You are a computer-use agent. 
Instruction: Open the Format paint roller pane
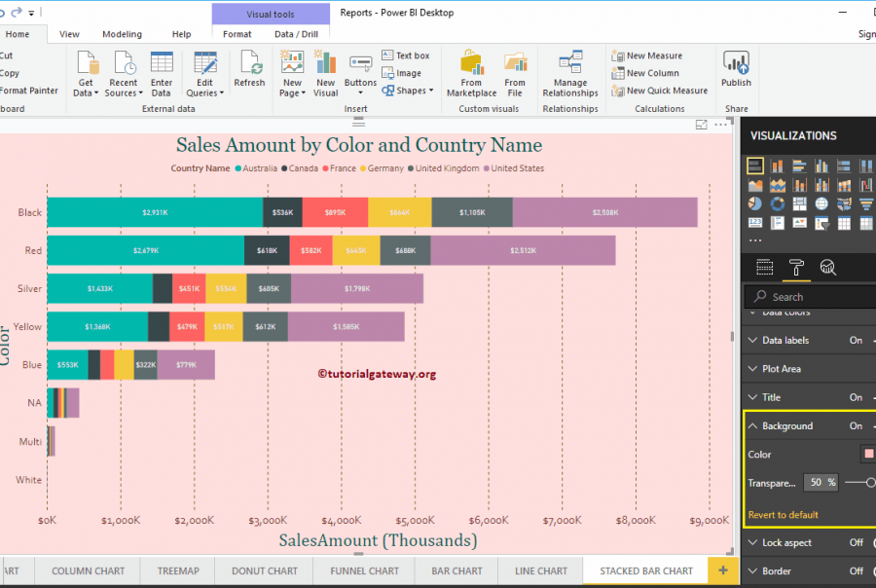point(796,268)
